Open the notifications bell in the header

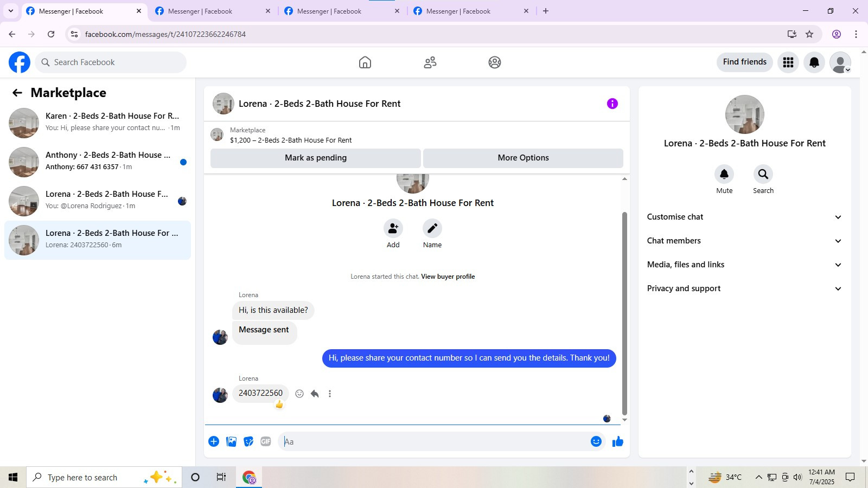(x=814, y=62)
